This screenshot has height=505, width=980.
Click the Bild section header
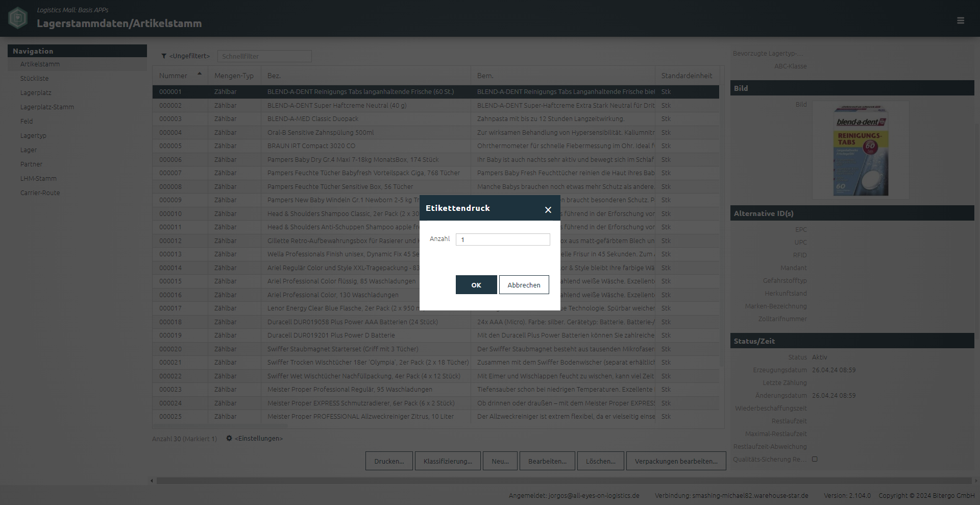852,88
